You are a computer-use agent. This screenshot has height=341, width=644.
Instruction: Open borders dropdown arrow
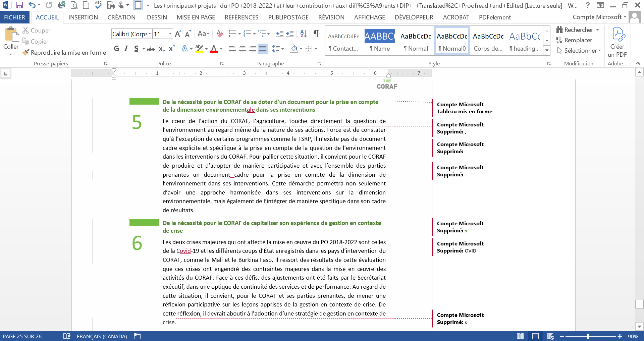click(316, 49)
